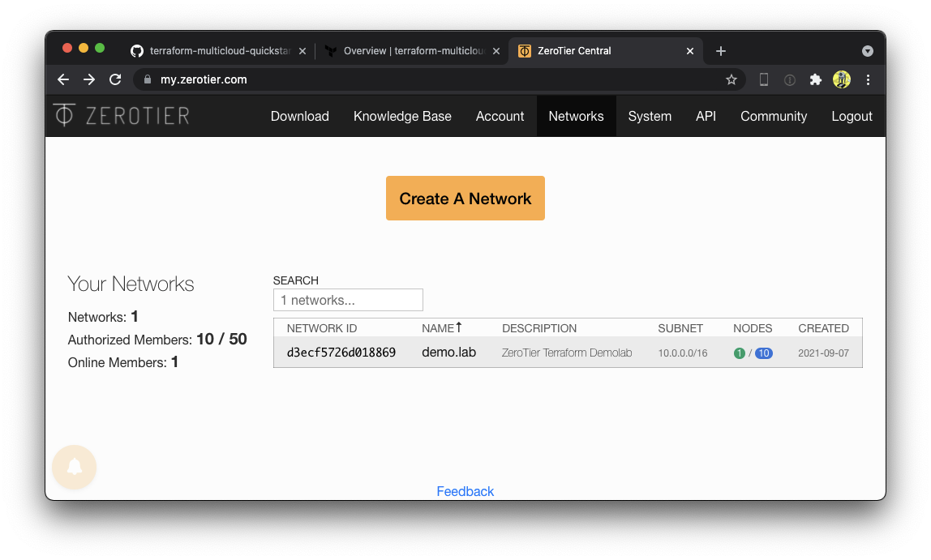This screenshot has width=931, height=560.
Task: Click the networks search field
Action: click(348, 300)
